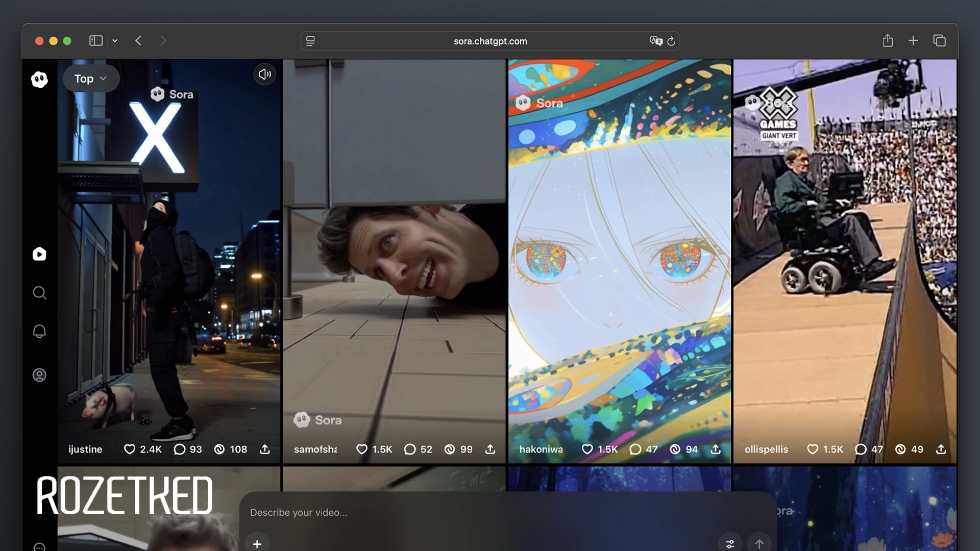The image size is (980, 551).
Task: Open comments on samofsha's video
Action: coord(410,449)
